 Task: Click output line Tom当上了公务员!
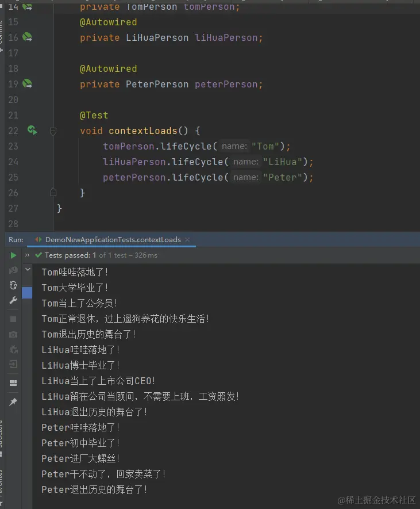tap(79, 303)
